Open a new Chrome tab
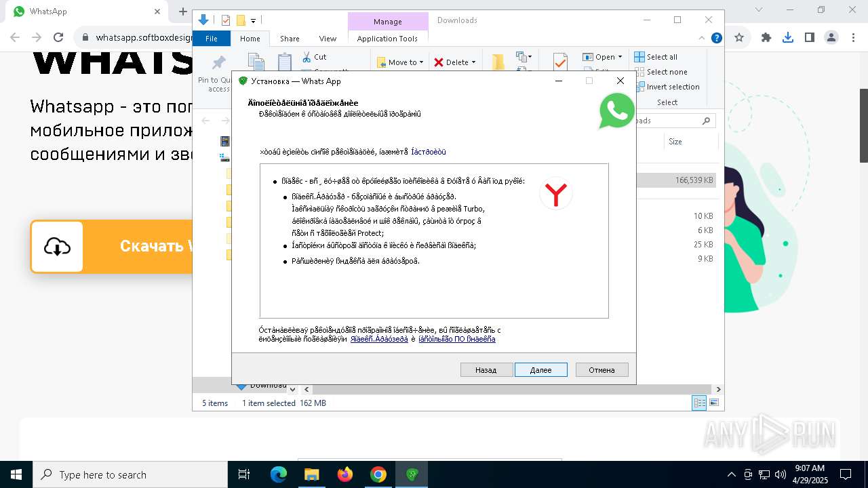 coord(182,12)
